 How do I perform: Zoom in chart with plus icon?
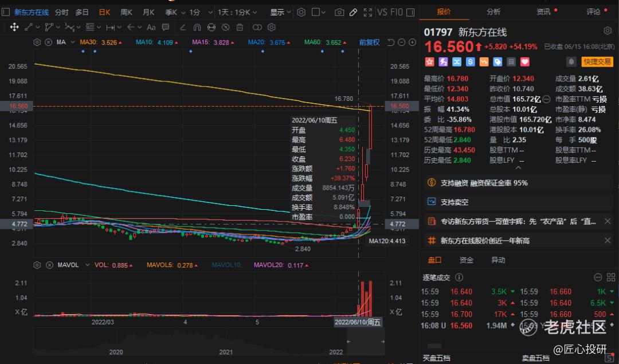pyautogui.click(x=413, y=42)
